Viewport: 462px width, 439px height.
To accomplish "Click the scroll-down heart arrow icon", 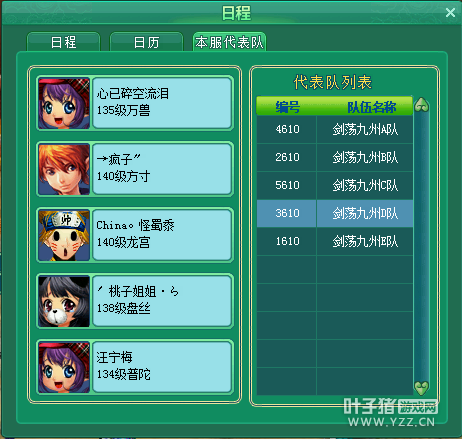I will tap(421, 388).
